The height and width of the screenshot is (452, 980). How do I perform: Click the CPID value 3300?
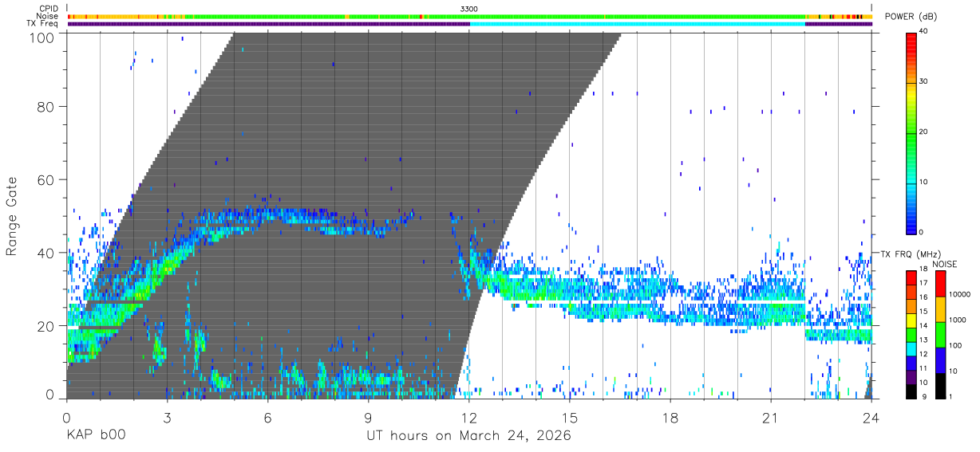point(469,8)
